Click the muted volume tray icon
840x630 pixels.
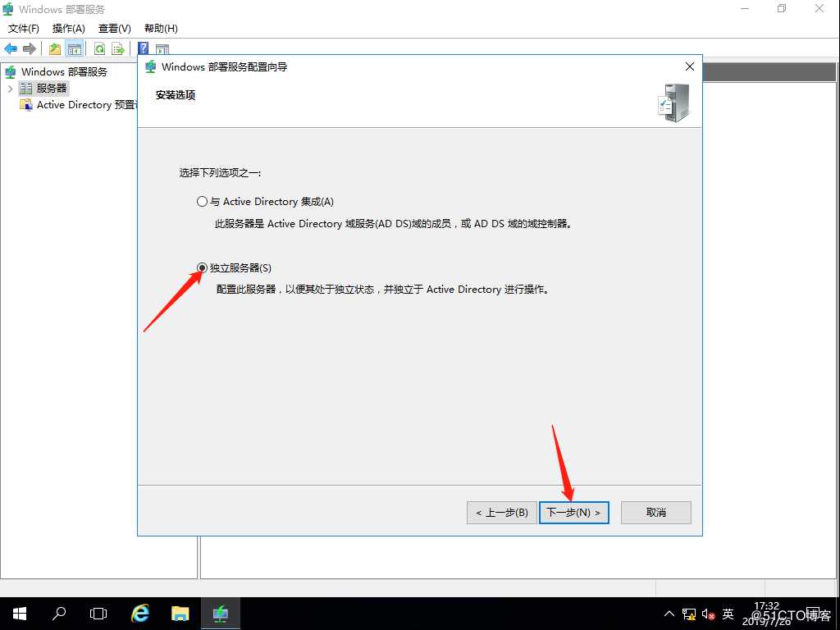tap(708, 614)
